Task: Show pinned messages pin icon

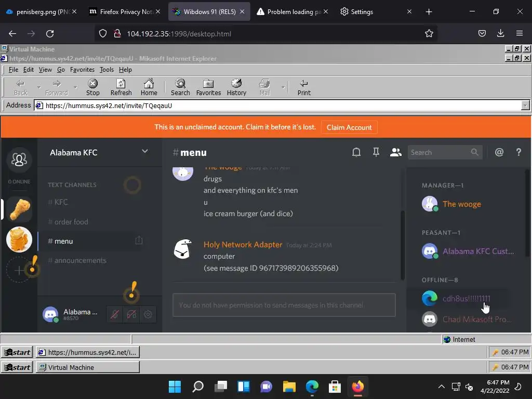Action: click(x=376, y=152)
